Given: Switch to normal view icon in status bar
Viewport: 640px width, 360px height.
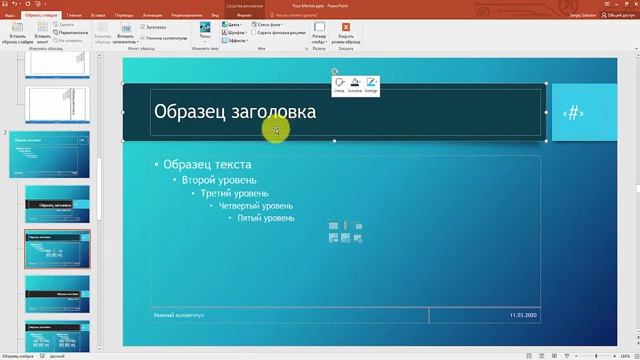Looking at the screenshot, I should tap(529, 356).
